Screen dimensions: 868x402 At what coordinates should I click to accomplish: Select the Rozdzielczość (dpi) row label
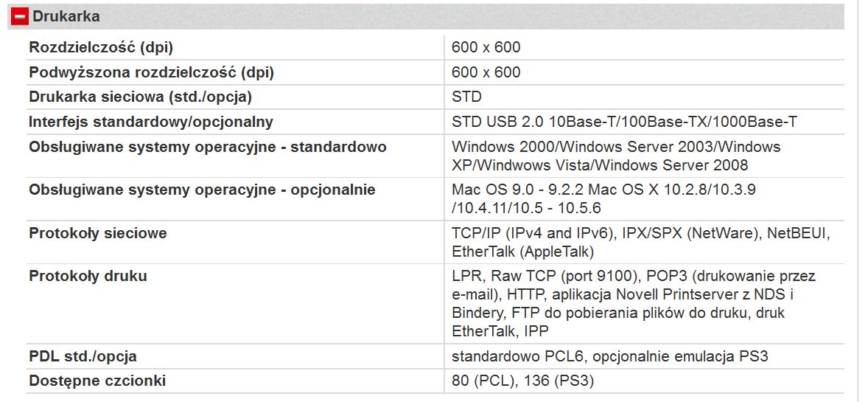101,48
